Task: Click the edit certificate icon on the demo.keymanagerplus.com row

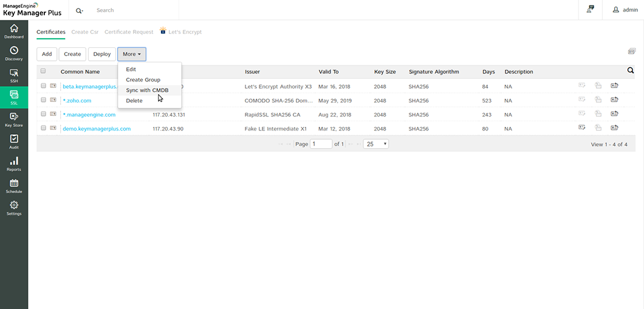Action: click(x=582, y=127)
